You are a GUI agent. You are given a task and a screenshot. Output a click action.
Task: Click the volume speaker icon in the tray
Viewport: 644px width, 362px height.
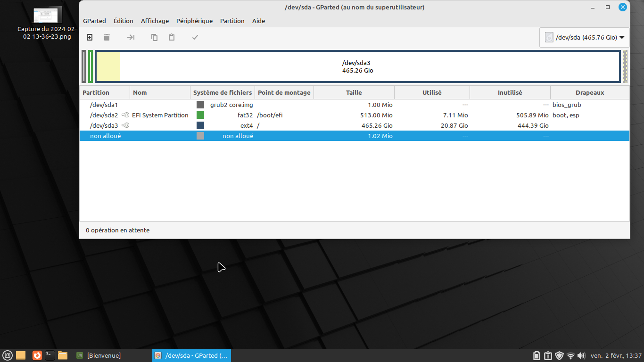pyautogui.click(x=581, y=355)
